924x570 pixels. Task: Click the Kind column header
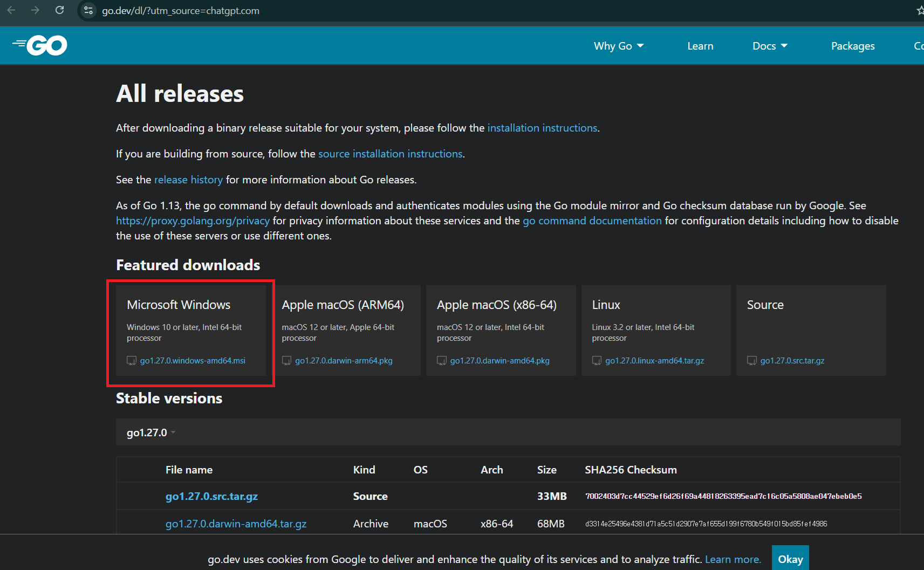pyautogui.click(x=364, y=470)
